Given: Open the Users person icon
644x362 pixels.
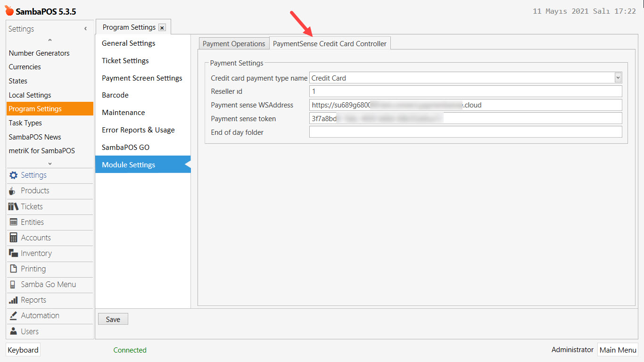Looking at the screenshot, I should point(14,331).
